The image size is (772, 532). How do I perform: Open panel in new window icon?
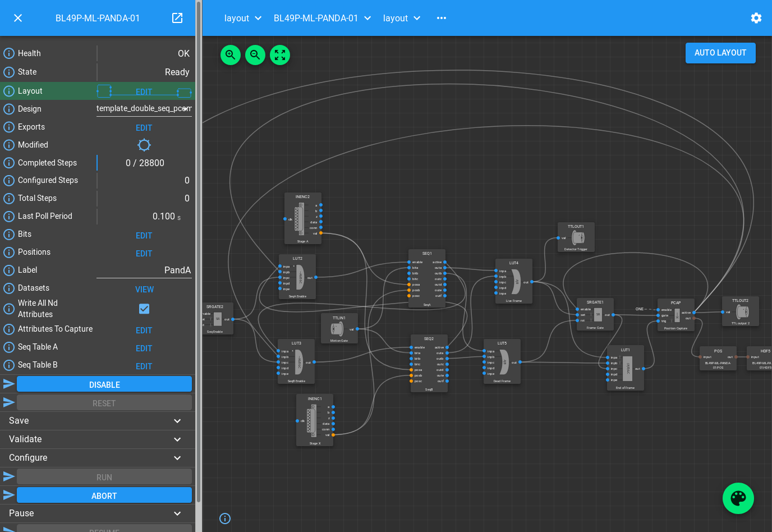pos(177,18)
